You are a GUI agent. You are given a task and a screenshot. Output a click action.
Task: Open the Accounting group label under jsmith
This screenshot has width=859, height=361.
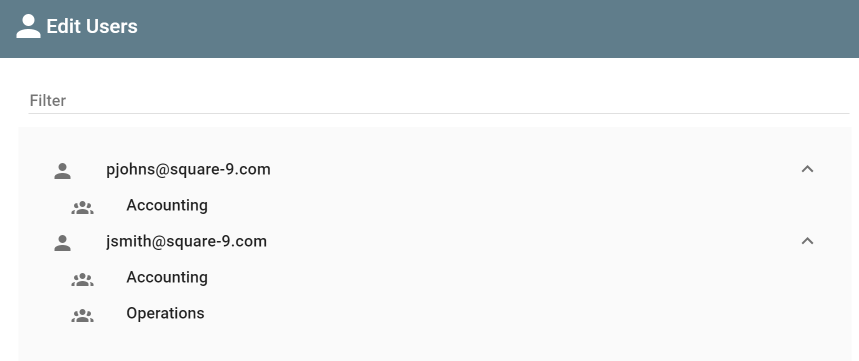[x=167, y=277]
